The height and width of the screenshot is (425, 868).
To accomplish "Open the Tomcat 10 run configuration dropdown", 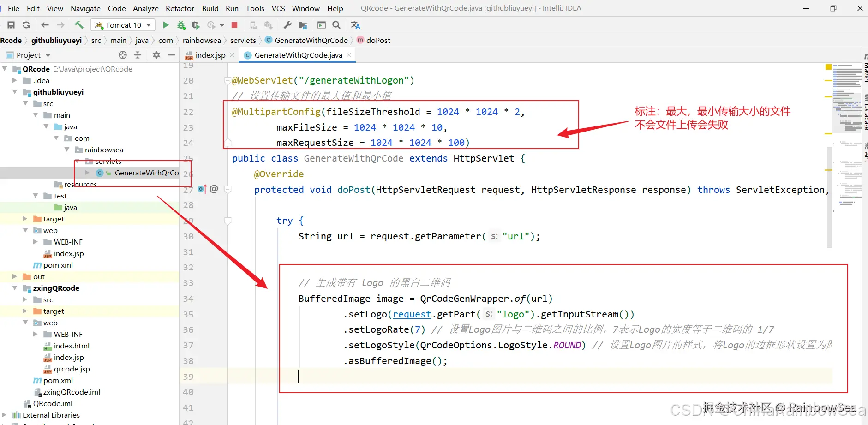I will [123, 25].
